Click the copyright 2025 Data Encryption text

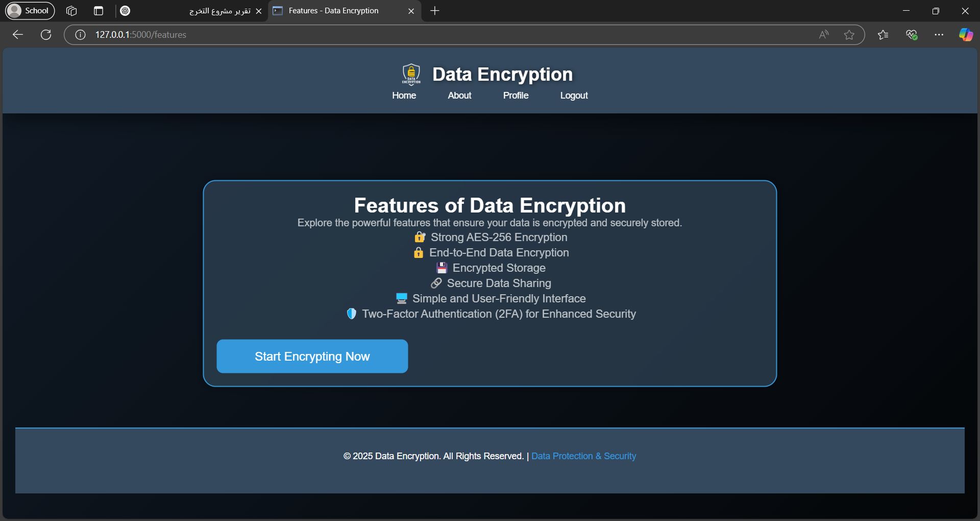click(434, 456)
